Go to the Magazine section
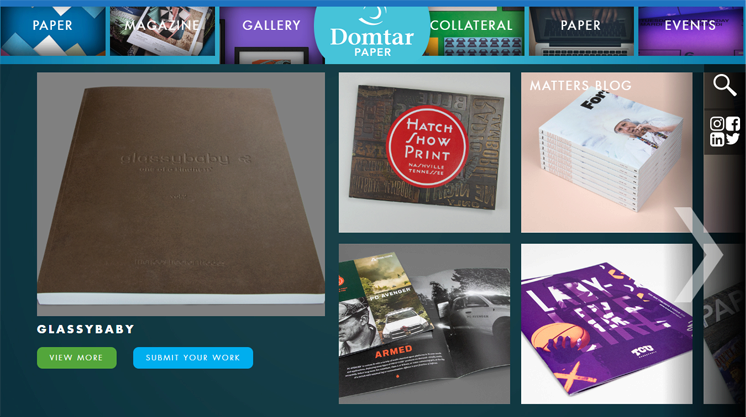This screenshot has width=746, height=417. click(x=162, y=31)
